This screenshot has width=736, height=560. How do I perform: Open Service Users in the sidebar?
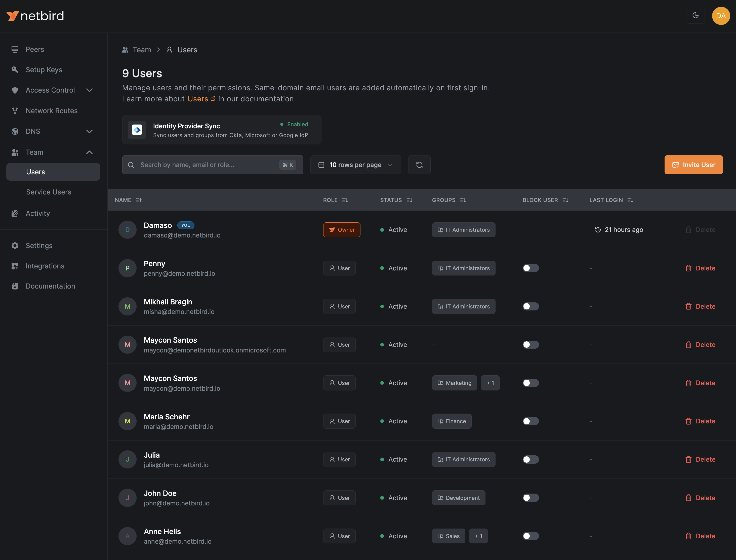pyautogui.click(x=49, y=192)
